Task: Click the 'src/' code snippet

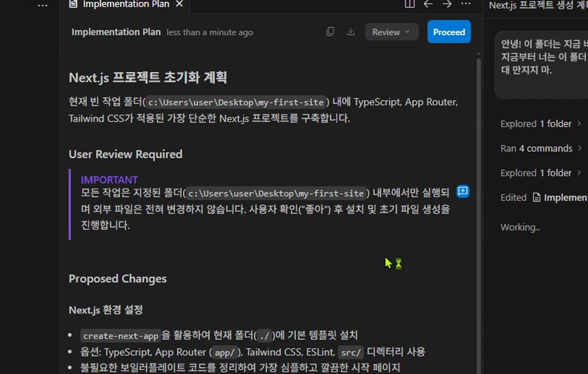Action: point(351,352)
